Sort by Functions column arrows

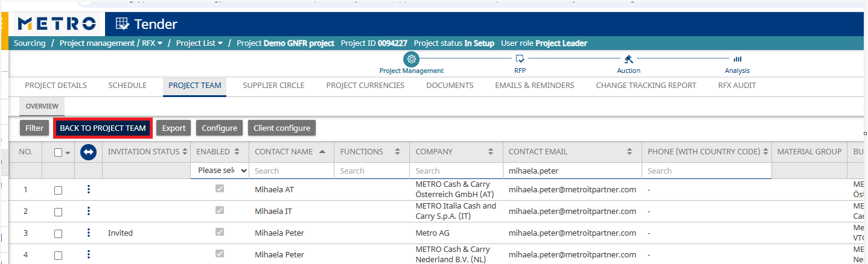click(397, 152)
